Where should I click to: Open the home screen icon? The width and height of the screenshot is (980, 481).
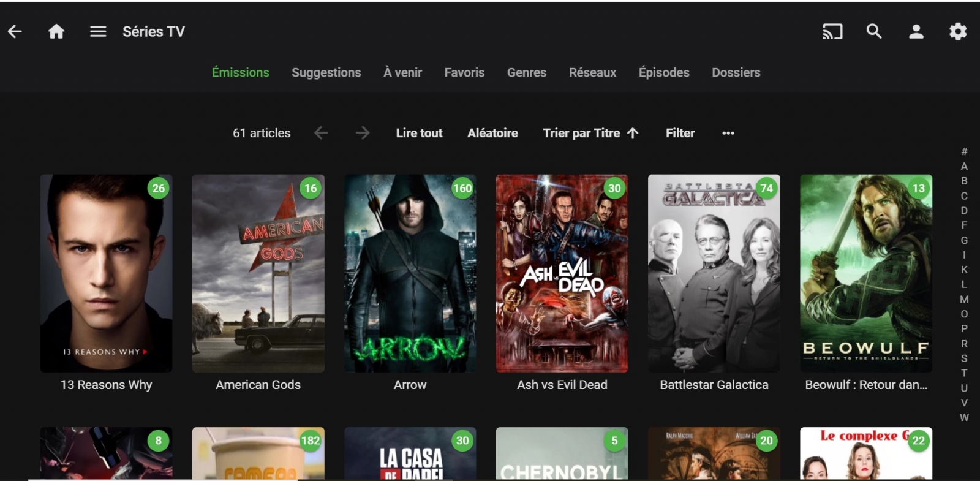click(56, 31)
